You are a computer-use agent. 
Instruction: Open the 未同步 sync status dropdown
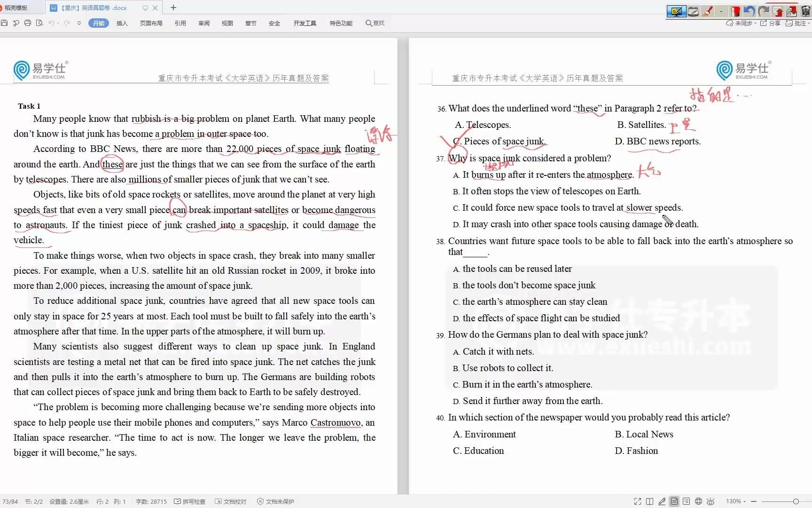(741, 23)
